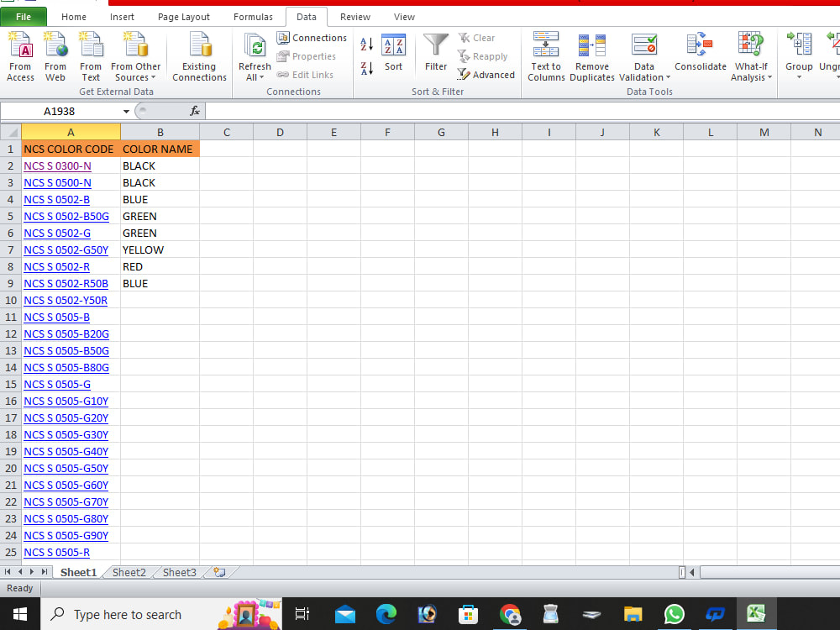The height and width of the screenshot is (630, 840).
Task: Open Windows Start menu
Action: point(20,614)
